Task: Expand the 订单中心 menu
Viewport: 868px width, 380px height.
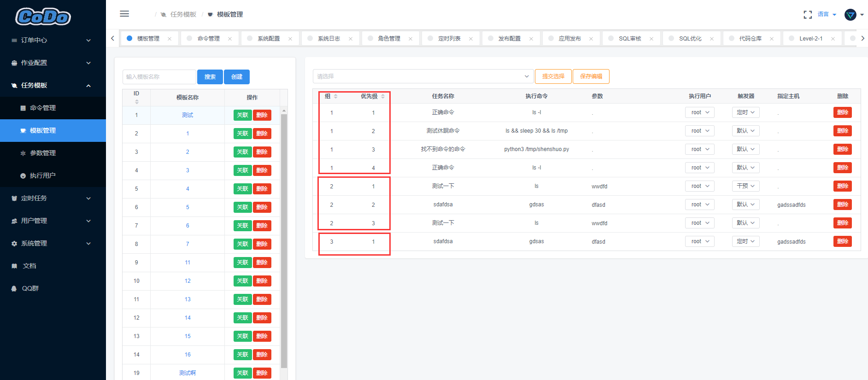Action: (x=53, y=40)
